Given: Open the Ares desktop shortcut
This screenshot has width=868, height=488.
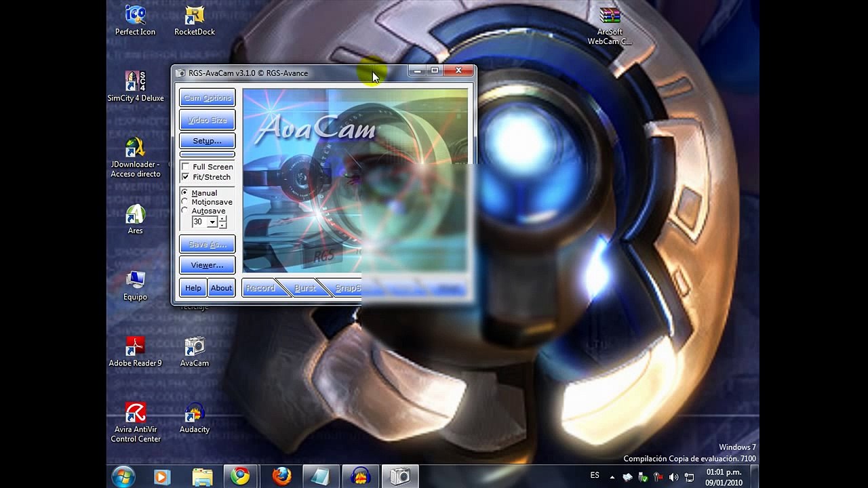Looking at the screenshot, I should point(135,219).
